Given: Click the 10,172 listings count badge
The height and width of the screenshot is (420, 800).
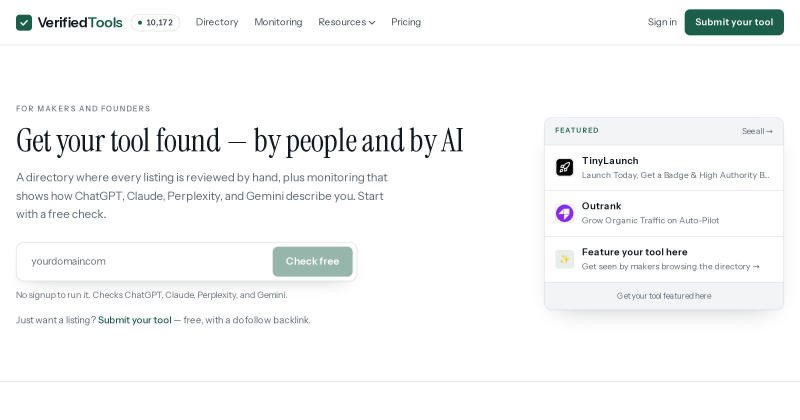Looking at the screenshot, I should 155,22.
